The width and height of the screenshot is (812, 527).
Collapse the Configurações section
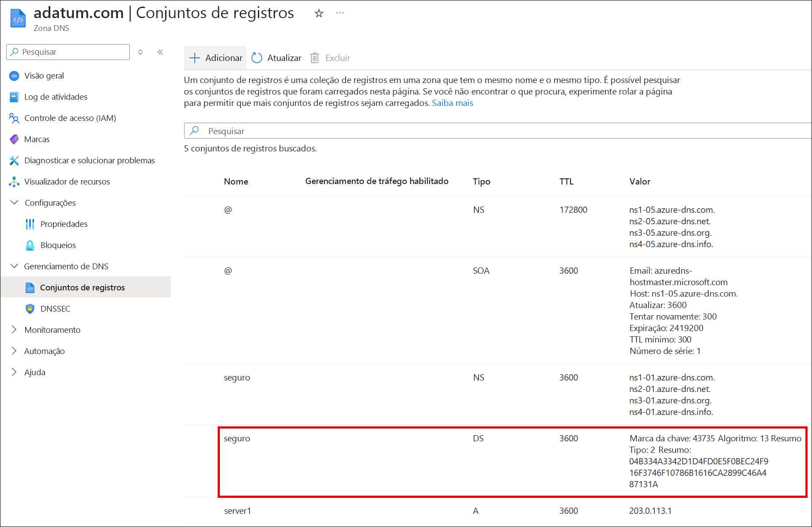tap(14, 203)
